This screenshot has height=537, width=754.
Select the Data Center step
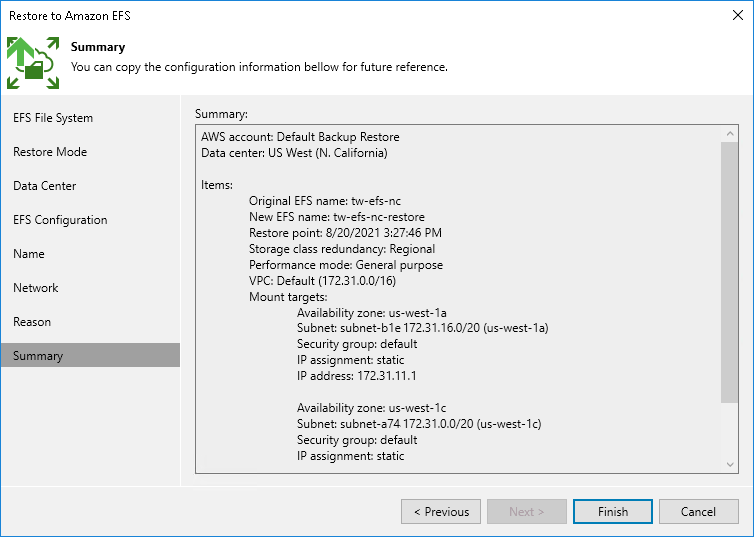click(x=45, y=186)
